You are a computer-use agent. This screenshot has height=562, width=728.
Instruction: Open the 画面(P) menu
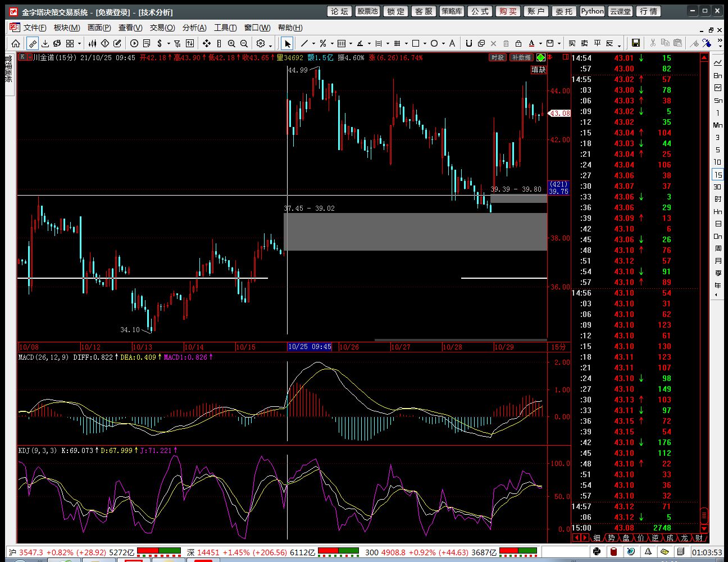(x=99, y=28)
